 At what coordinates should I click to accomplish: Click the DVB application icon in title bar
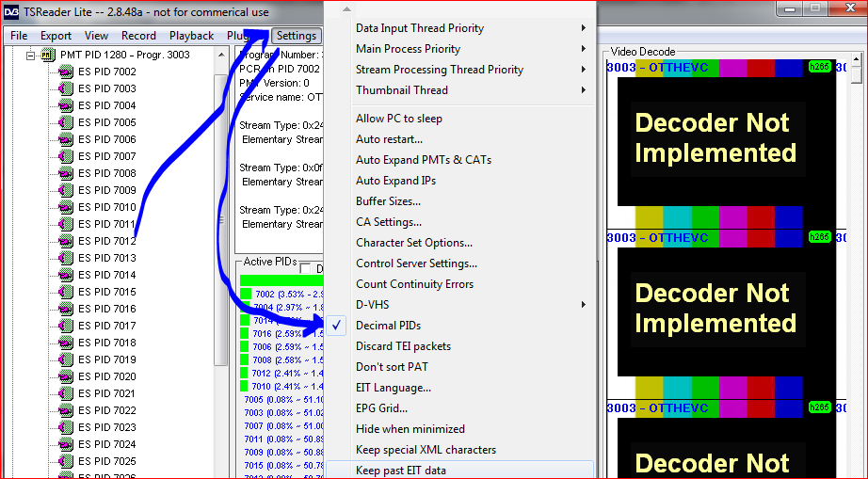coord(11,12)
